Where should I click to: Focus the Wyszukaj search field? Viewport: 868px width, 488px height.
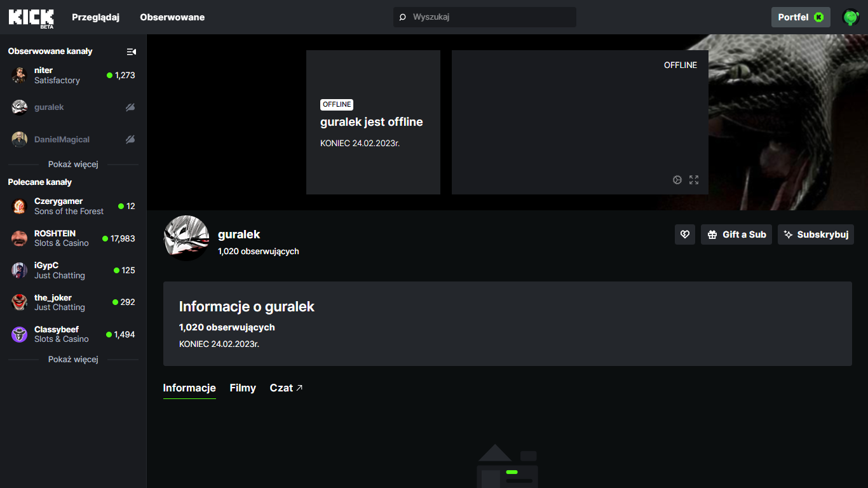coord(485,17)
